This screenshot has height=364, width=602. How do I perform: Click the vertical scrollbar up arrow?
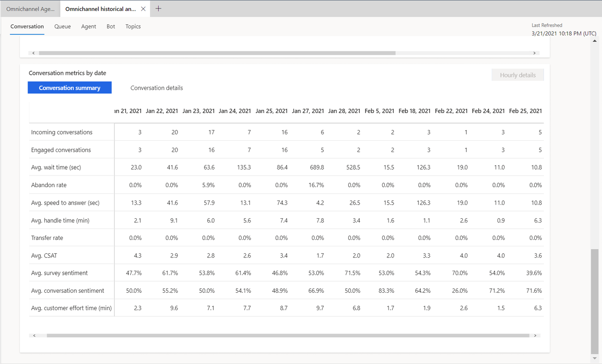tap(595, 41)
